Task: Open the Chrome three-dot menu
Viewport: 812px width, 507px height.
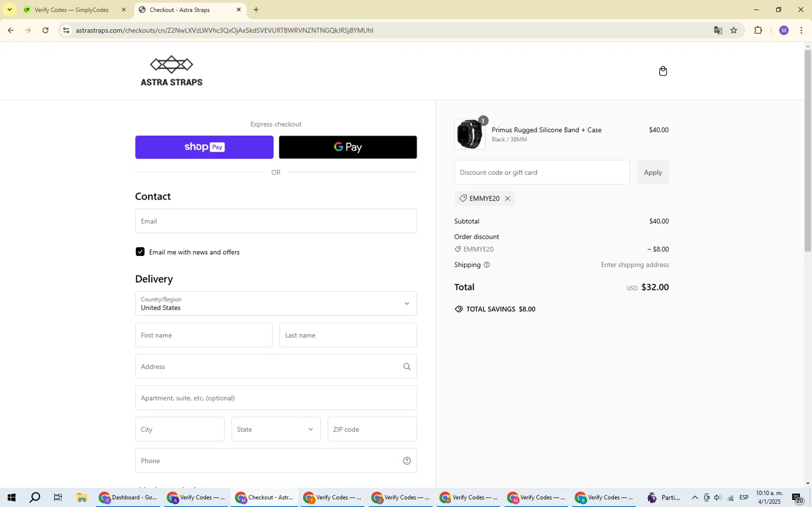Action: pyautogui.click(x=801, y=30)
